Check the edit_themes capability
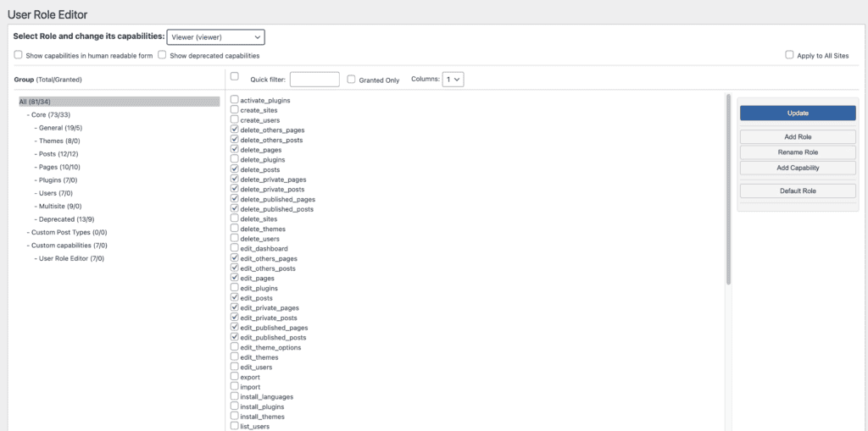The image size is (868, 431). [x=235, y=356]
